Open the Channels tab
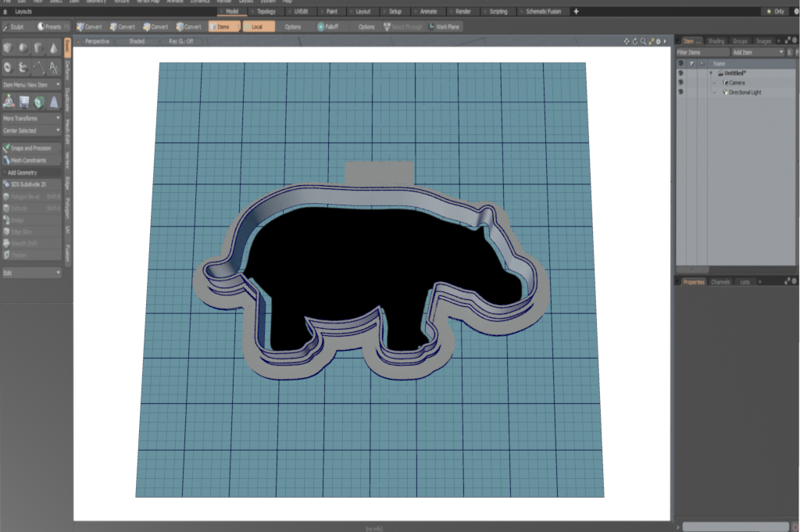 point(720,281)
